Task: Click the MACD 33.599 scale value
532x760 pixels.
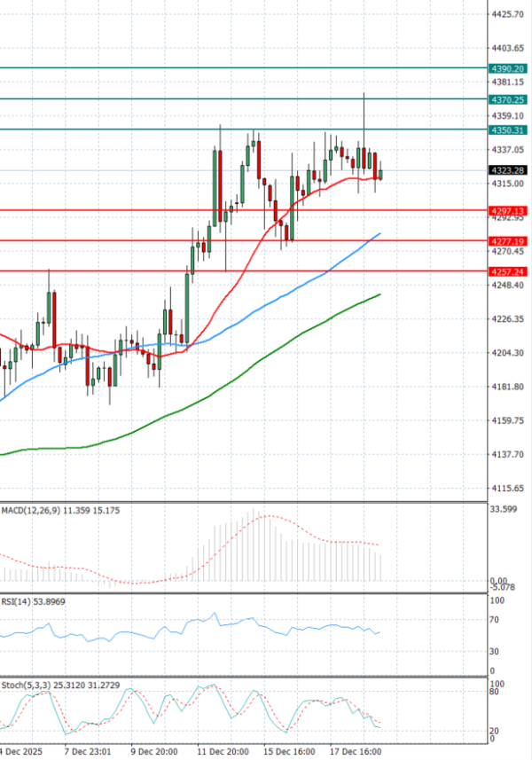Action: (x=503, y=509)
